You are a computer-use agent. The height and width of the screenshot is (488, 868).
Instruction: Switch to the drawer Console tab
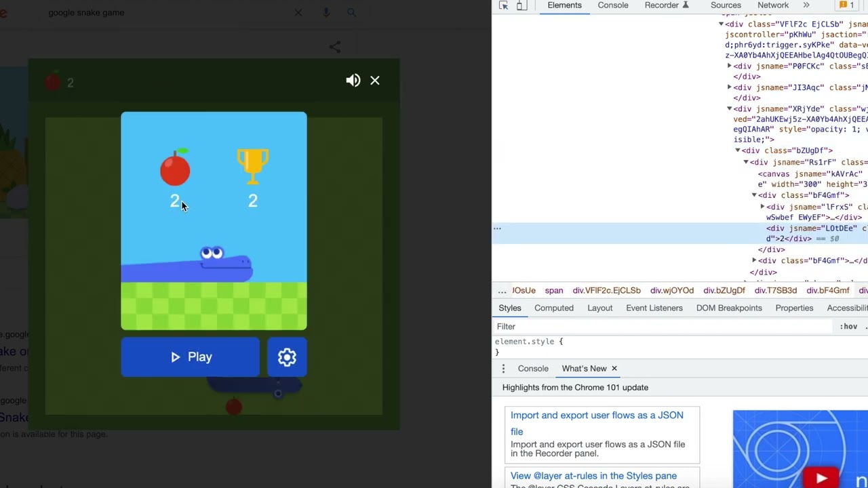pyautogui.click(x=533, y=369)
